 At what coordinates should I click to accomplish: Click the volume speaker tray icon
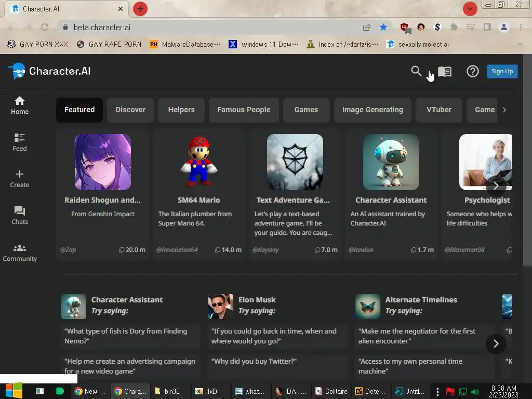475,392
